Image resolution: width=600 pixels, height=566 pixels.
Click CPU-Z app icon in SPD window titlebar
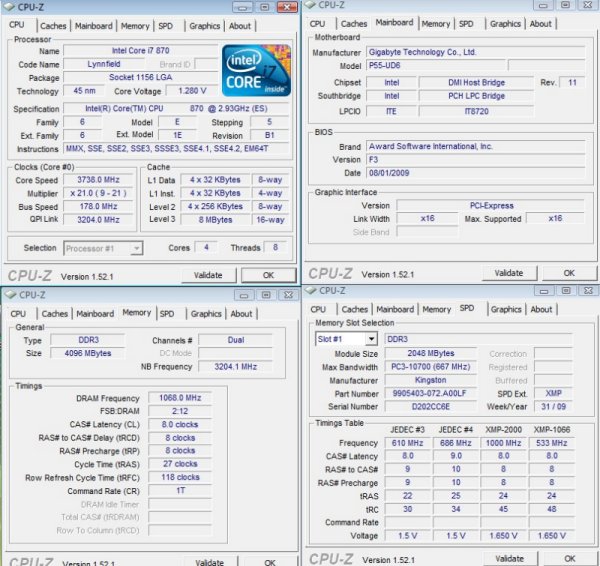point(311,290)
